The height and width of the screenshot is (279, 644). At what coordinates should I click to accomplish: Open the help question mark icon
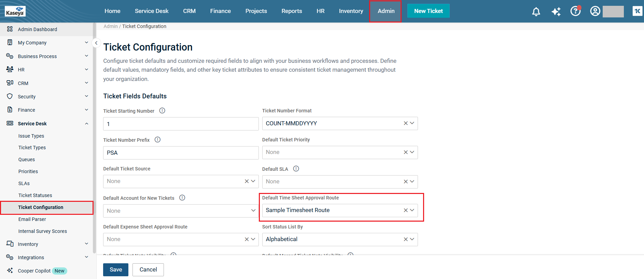tap(575, 11)
